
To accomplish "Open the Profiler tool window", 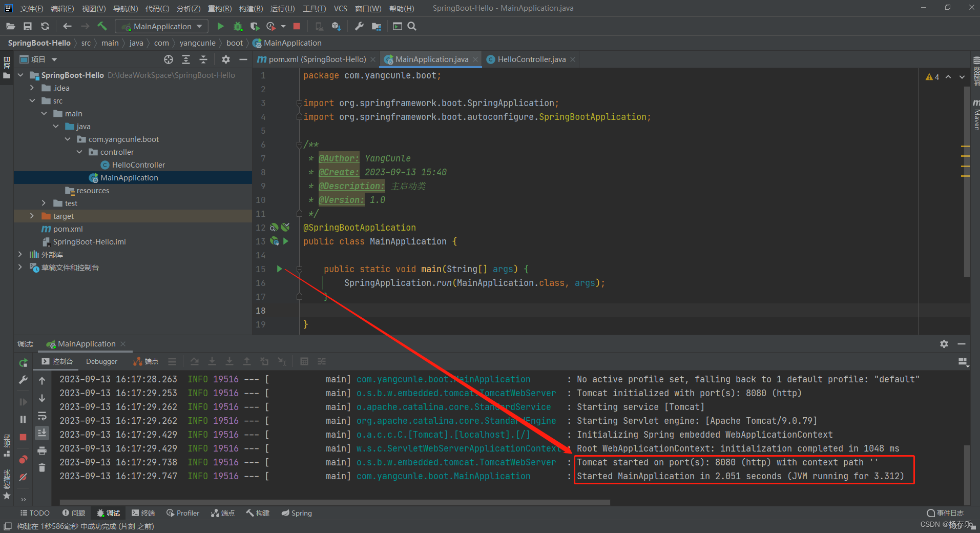I will tap(183, 513).
